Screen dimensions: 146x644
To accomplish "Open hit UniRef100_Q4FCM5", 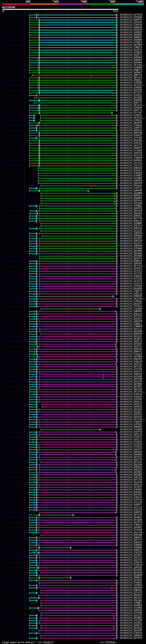I will [x=131, y=379].
